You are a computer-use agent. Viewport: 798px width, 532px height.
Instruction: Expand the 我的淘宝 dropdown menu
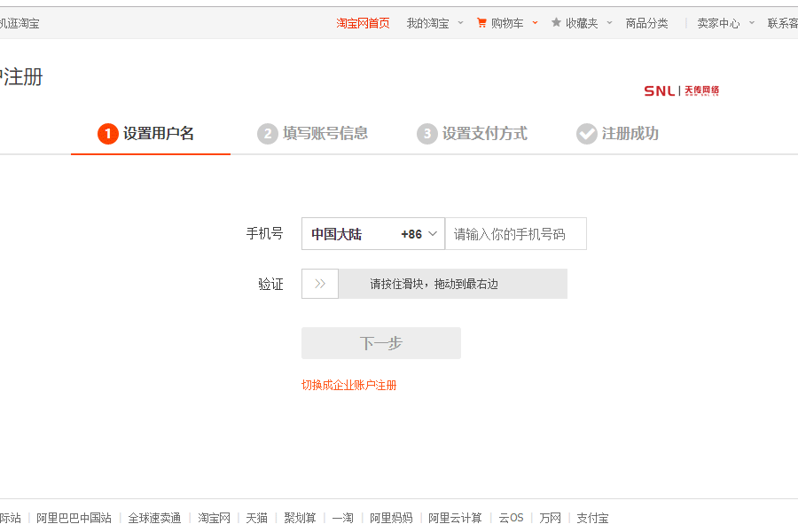[460, 23]
